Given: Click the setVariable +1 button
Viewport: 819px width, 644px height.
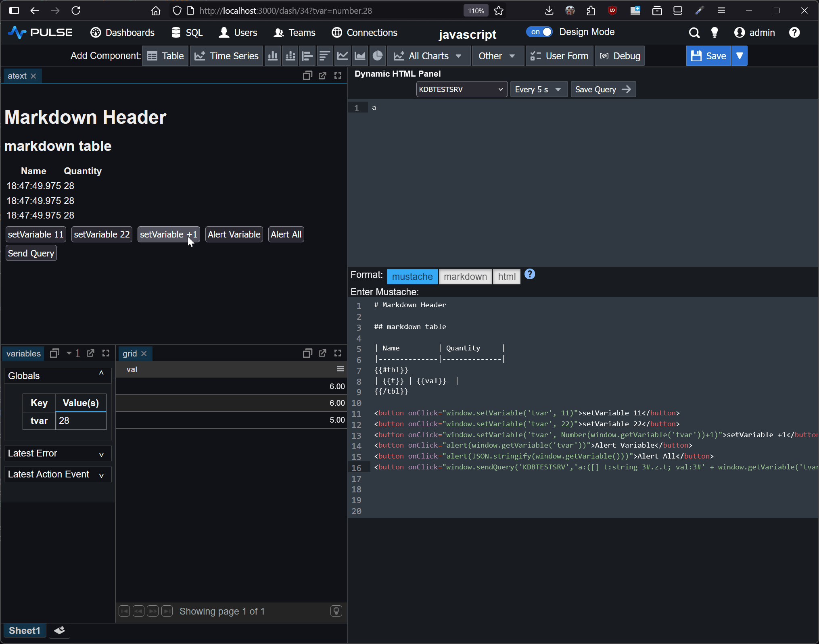Looking at the screenshot, I should (x=169, y=234).
